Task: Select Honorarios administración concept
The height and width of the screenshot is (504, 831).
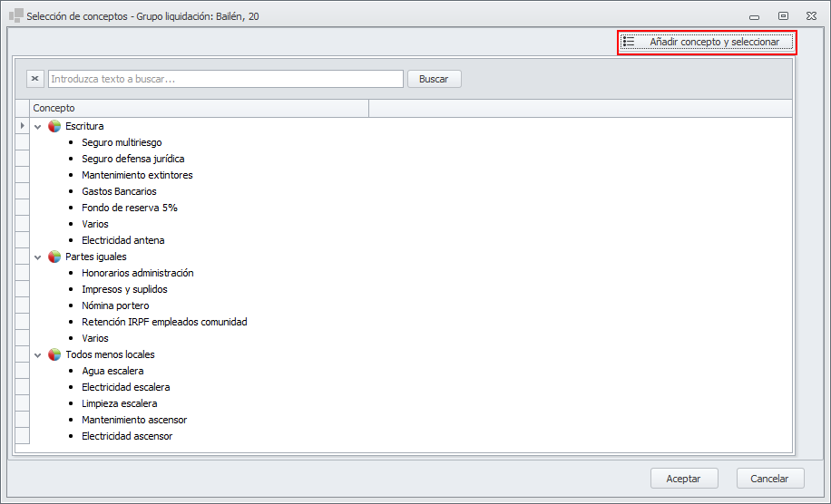Action: pos(138,273)
